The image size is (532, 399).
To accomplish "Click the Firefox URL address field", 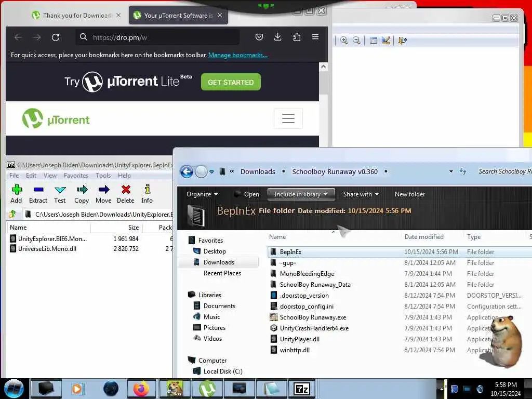I will click(158, 37).
